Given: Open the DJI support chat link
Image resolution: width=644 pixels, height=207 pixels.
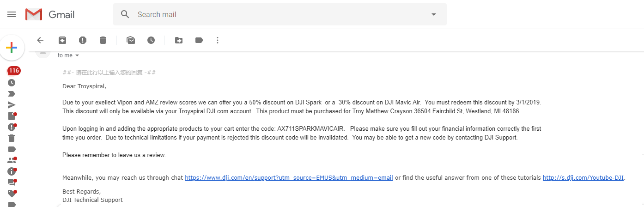Looking at the screenshot, I should 289,178.
